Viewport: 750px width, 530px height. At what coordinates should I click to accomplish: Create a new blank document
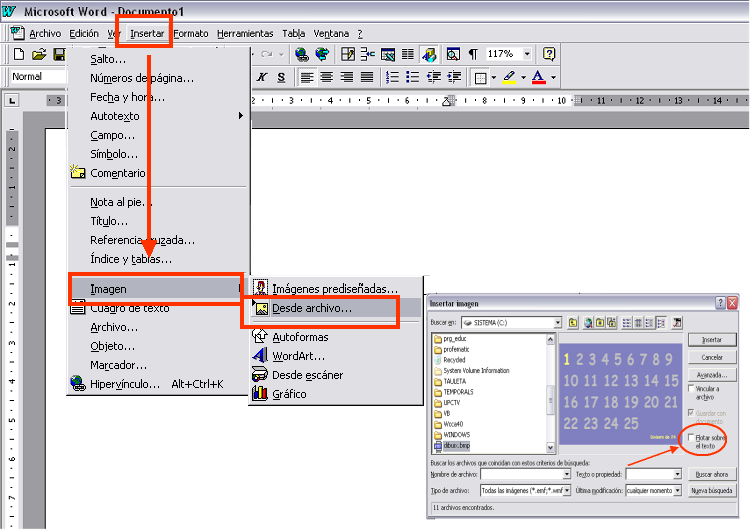19,54
